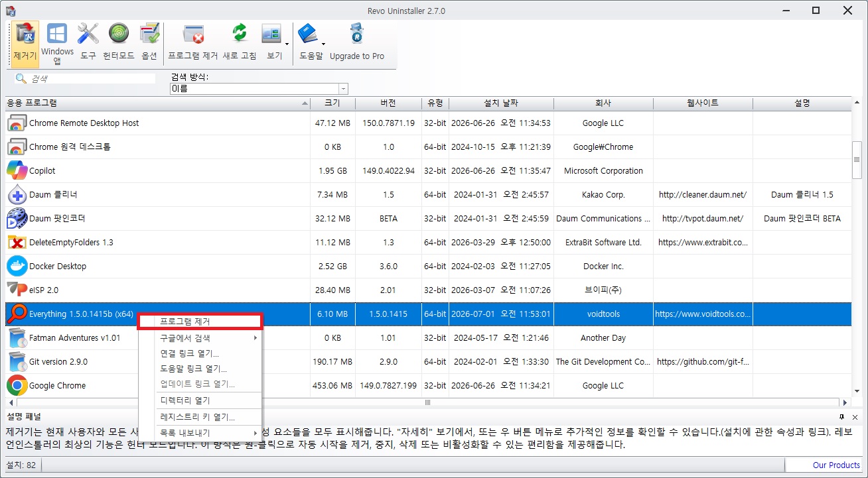Viewport: 868px width, 478px height.
Task: Sort by 크기 column header
Action: 332,103
